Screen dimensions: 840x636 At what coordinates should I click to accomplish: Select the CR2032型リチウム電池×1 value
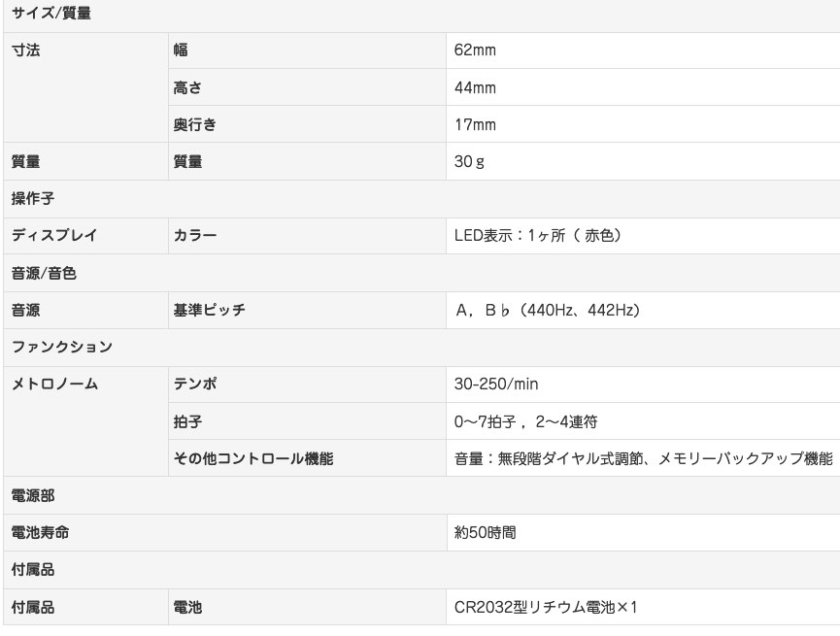pyautogui.click(x=546, y=607)
